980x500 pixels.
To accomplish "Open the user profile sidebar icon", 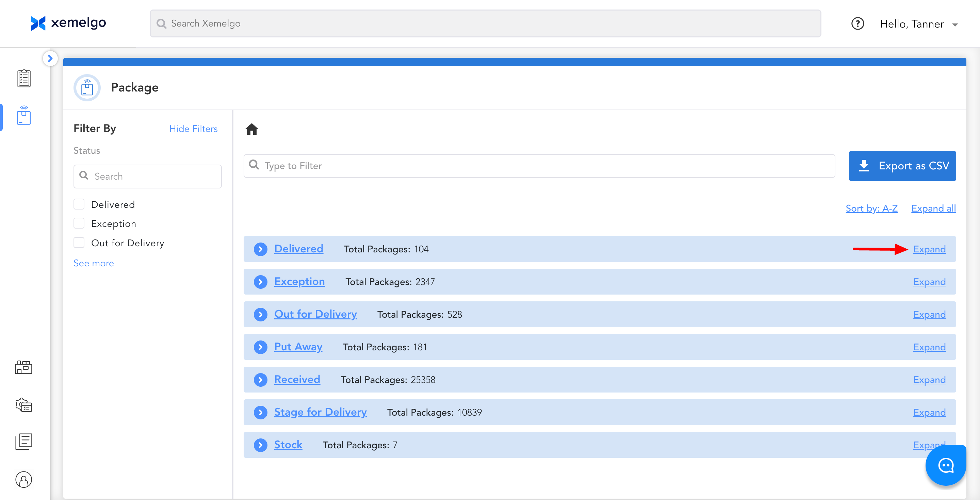I will click(x=23, y=479).
